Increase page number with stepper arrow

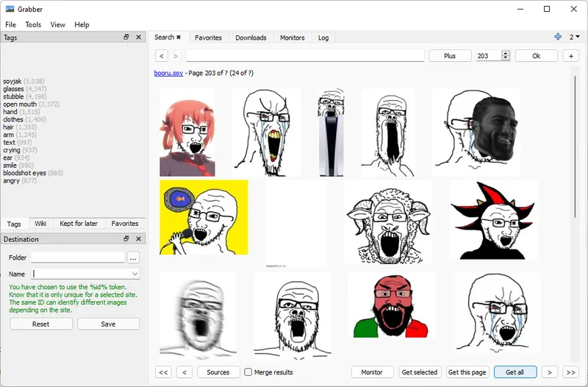(506, 53)
